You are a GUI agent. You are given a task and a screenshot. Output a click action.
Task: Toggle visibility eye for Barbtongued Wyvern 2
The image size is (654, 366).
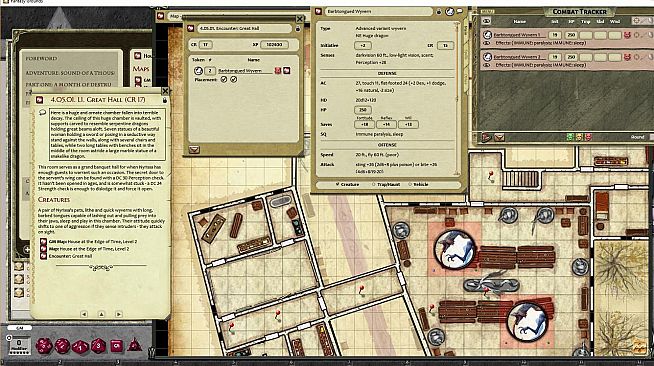(x=487, y=65)
